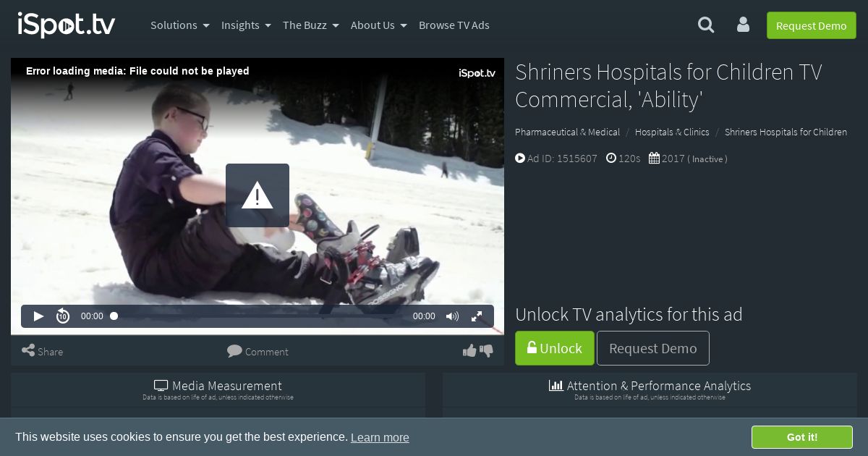Click the 120s duration text
The image size is (868, 456).
click(629, 159)
